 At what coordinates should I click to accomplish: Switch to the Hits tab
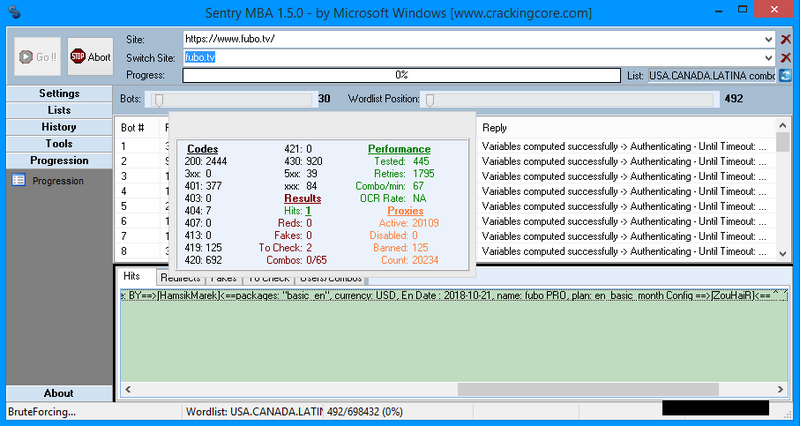pos(132,276)
